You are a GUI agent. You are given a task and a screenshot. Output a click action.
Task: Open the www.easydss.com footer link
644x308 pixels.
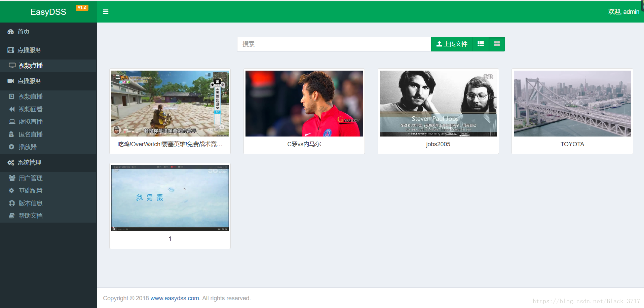coord(175,298)
